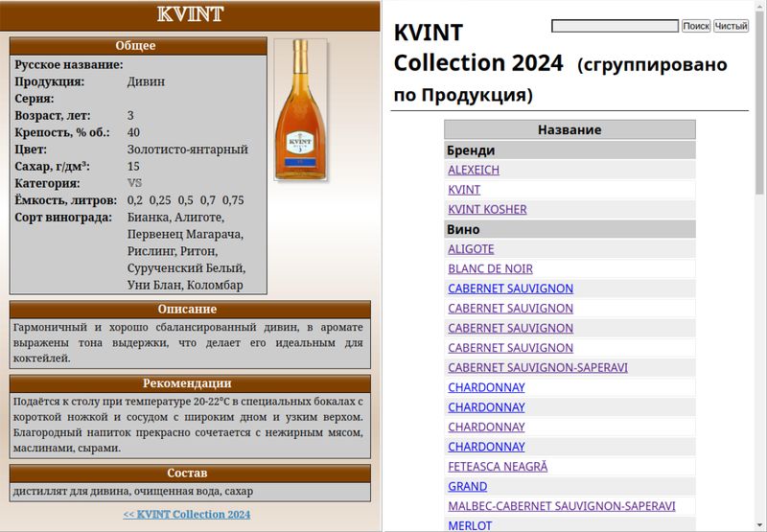Click the Возраст, лет label
767x532 pixels.
pos(53,115)
